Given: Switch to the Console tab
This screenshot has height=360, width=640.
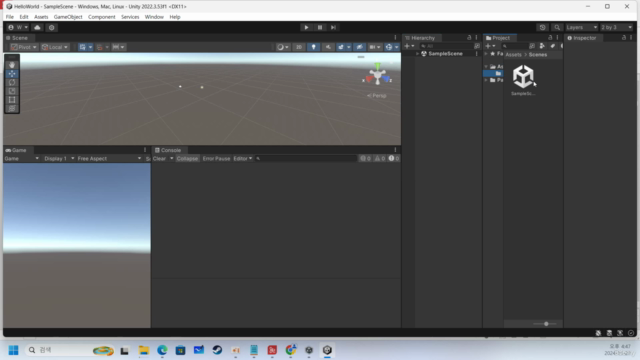Looking at the screenshot, I should [x=168, y=150].
